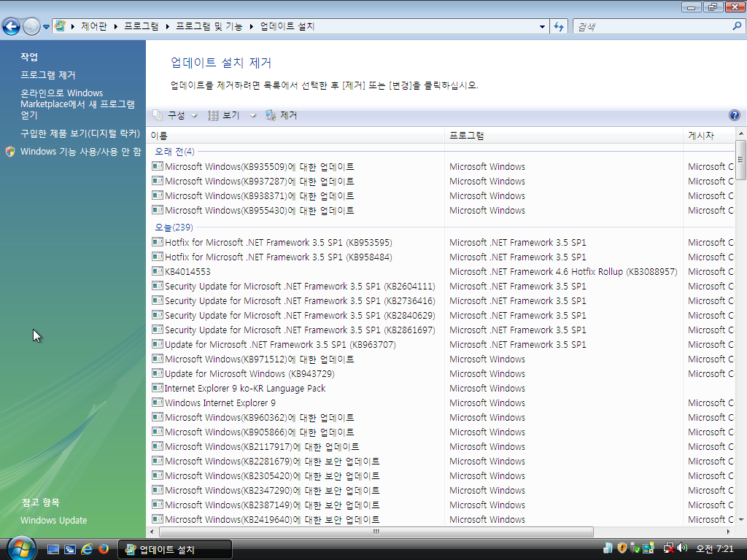The height and width of the screenshot is (560, 747).
Task: Select KB960362 update entry
Action: 259,417
